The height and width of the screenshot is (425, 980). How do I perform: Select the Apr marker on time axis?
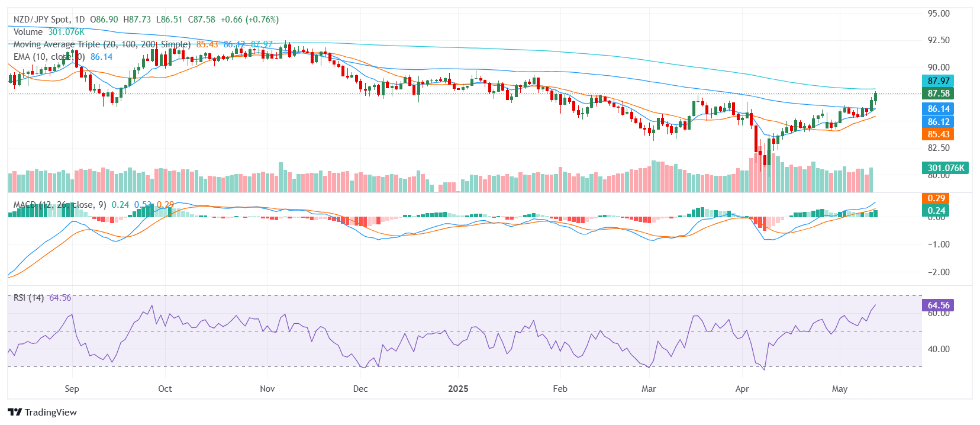(742, 389)
